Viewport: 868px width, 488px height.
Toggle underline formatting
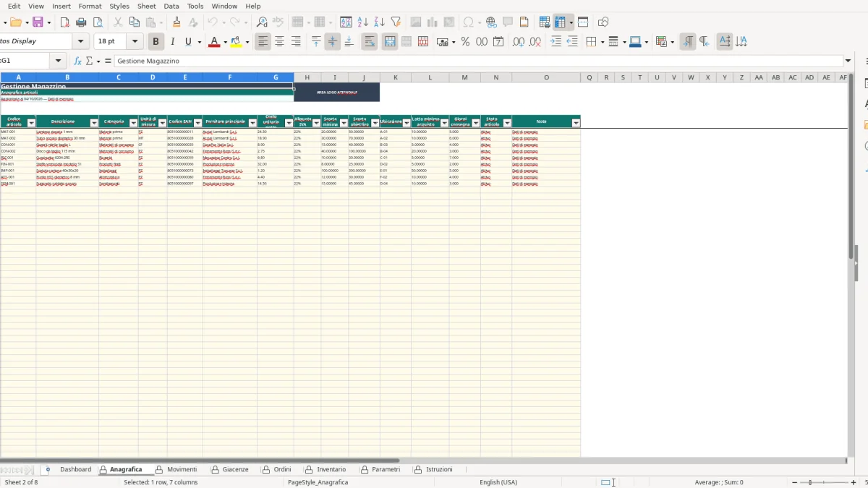(189, 42)
